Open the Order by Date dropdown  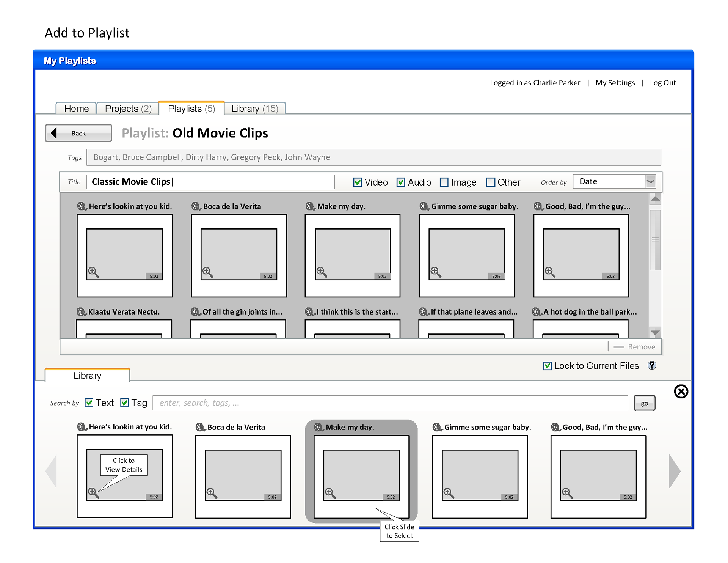tap(650, 181)
